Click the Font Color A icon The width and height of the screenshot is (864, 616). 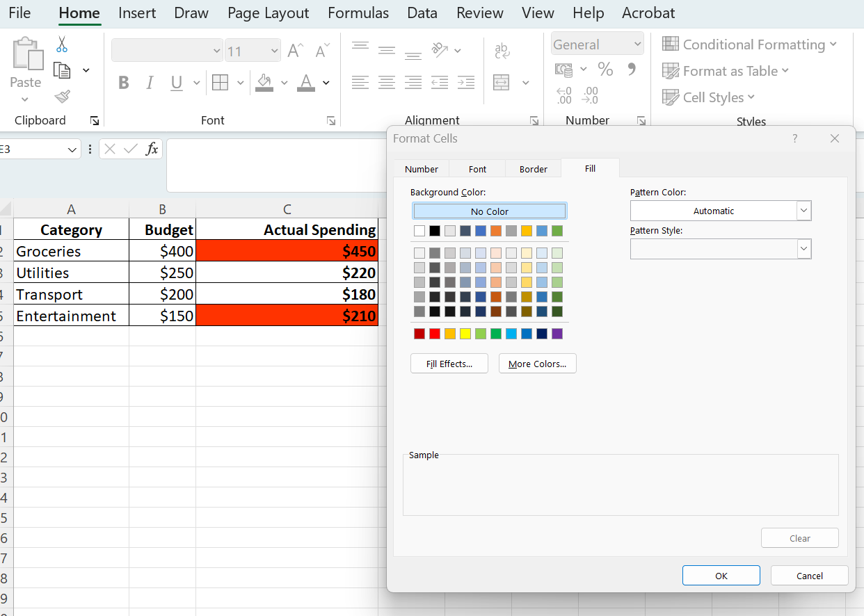(x=306, y=83)
